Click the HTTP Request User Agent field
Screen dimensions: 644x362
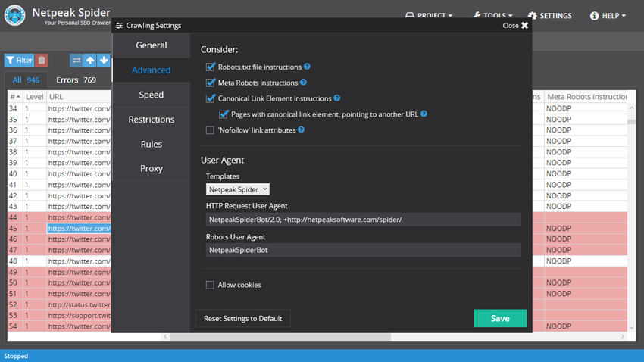[x=364, y=220]
